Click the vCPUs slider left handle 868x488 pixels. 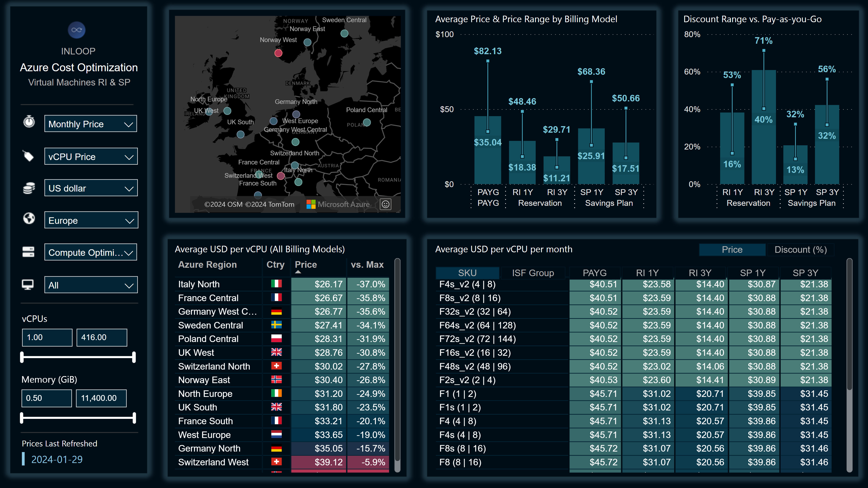click(22, 357)
